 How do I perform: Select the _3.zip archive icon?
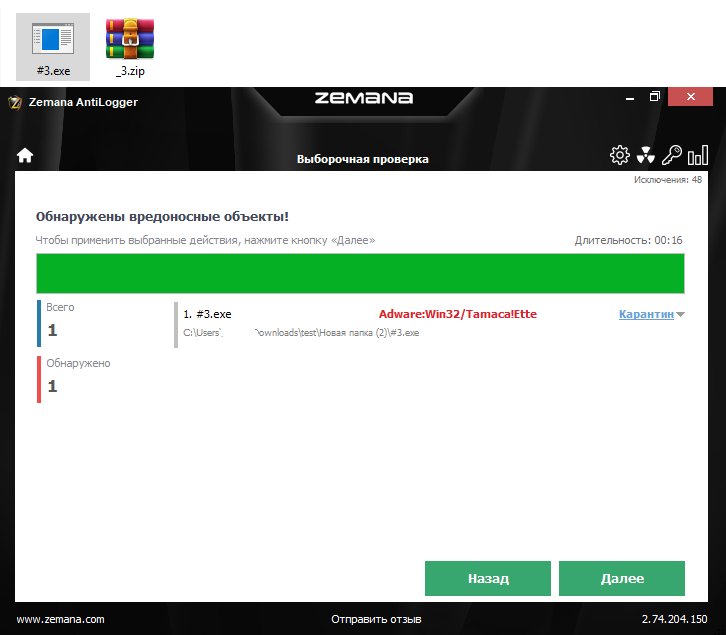click(x=130, y=47)
